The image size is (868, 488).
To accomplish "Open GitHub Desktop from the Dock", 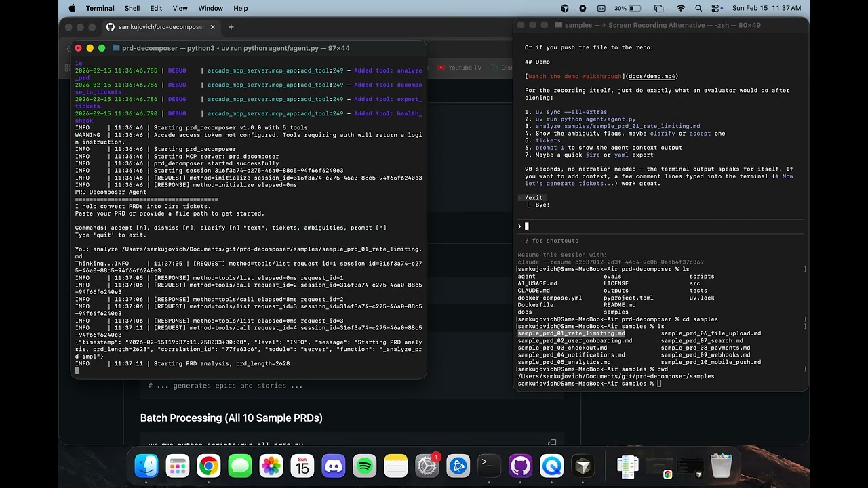I will (521, 466).
